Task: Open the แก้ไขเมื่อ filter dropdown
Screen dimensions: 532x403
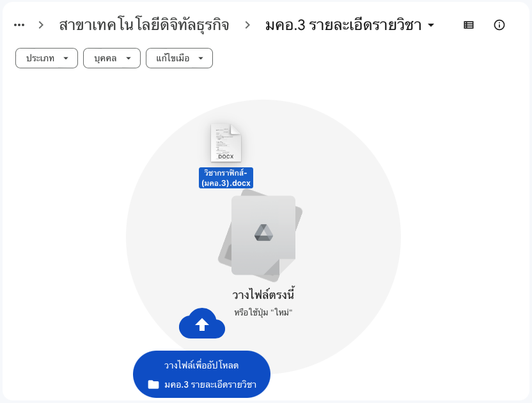Action: 179,58
